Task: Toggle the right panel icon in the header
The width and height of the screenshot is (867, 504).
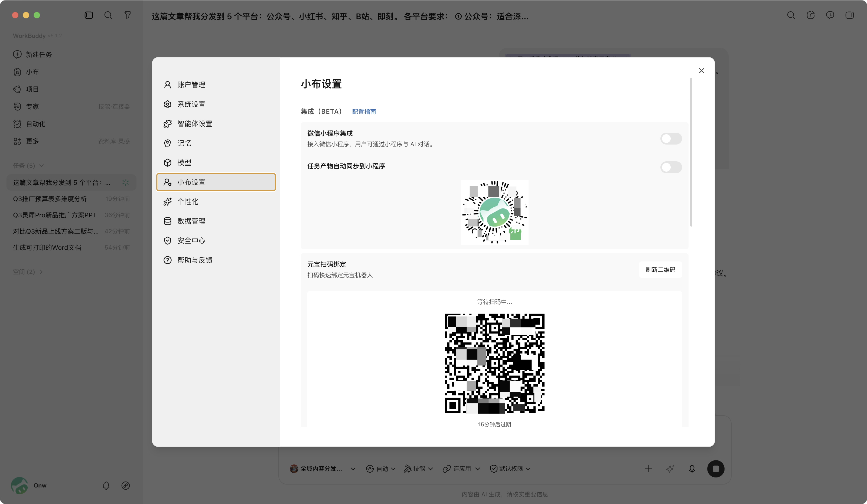Action: [x=849, y=15]
